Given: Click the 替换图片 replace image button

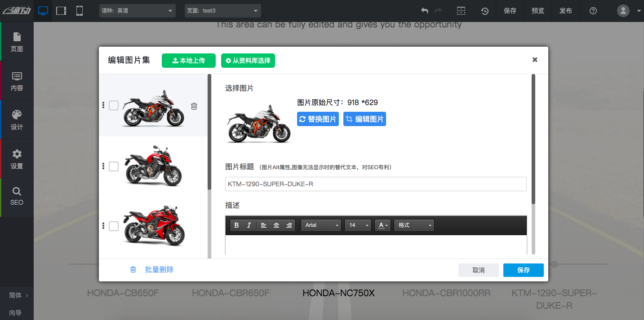Looking at the screenshot, I should coord(318,119).
